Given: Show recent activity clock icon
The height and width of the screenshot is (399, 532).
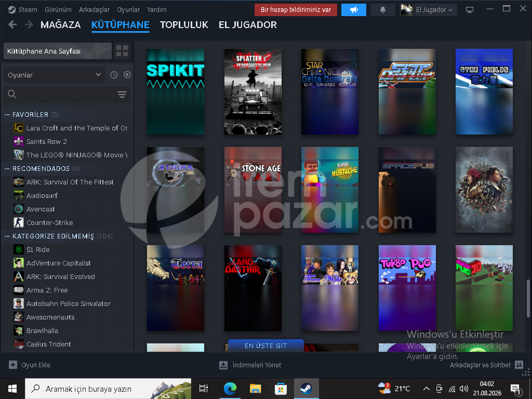Looking at the screenshot, I should coord(114,75).
